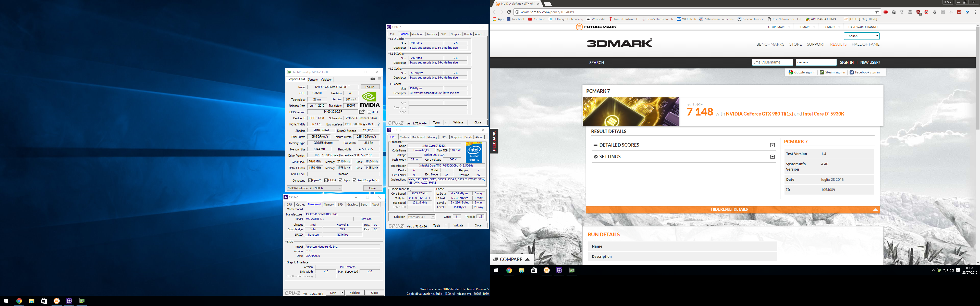Screen dimensions: 980x306
Task: Open the YouTube bookmark
Action: coord(537,19)
